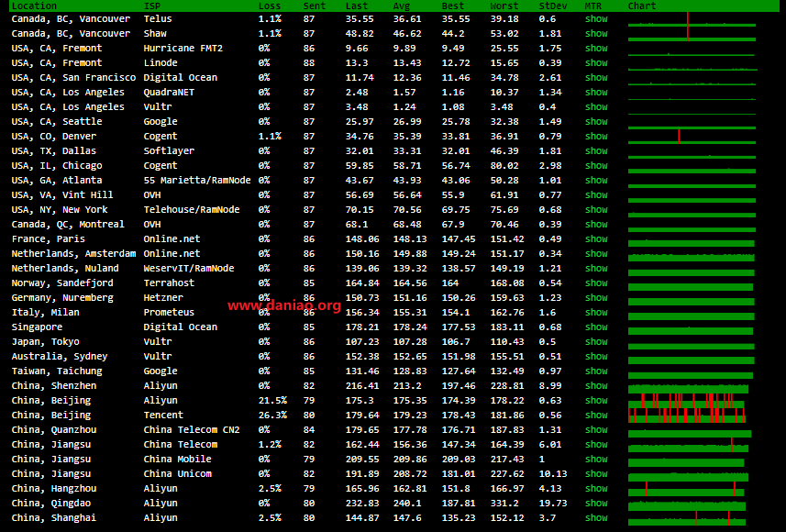Click the MTR column header

click(593, 6)
